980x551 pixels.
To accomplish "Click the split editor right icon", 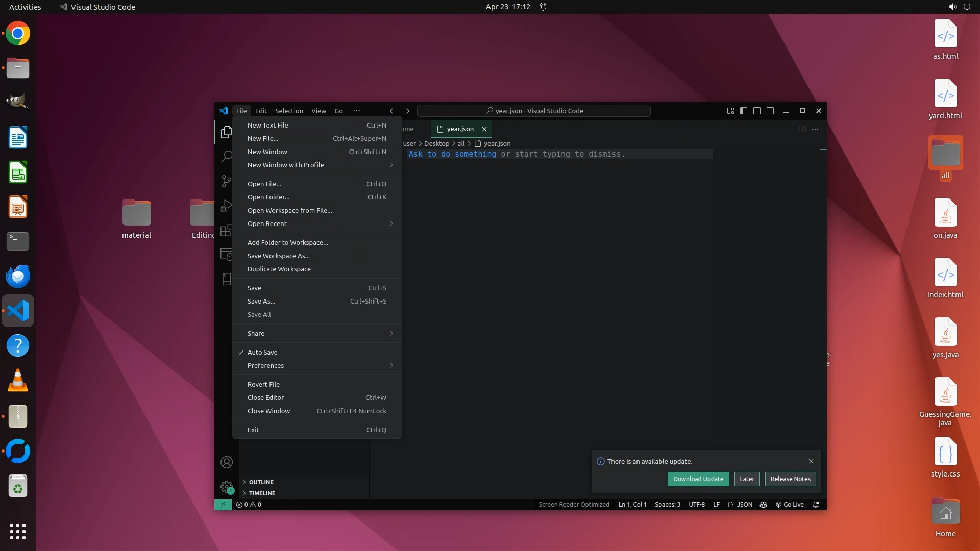I will coord(802,129).
